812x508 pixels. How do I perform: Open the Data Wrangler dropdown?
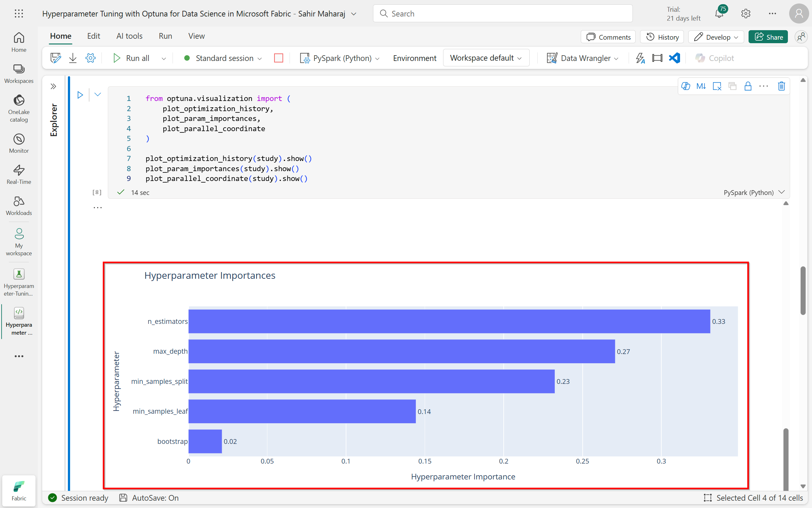[582, 58]
